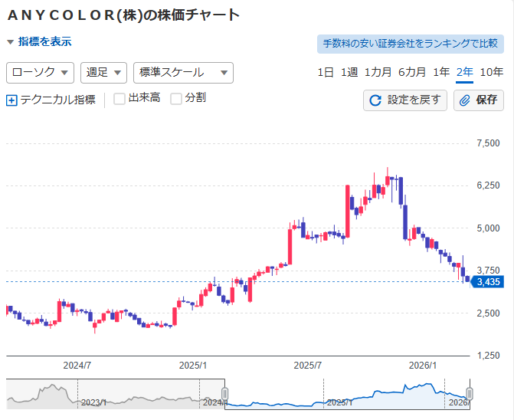The height and width of the screenshot is (420, 514).
Task: Enable the 出来高 volume checkbox
Action: click(119, 98)
